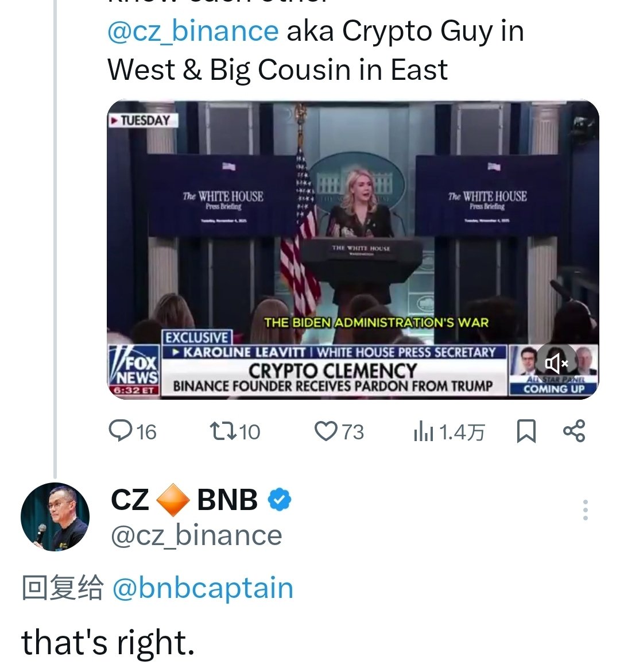Open the @cz_binance mention in the post text
The image size is (620, 672).
pyautogui.click(x=193, y=31)
